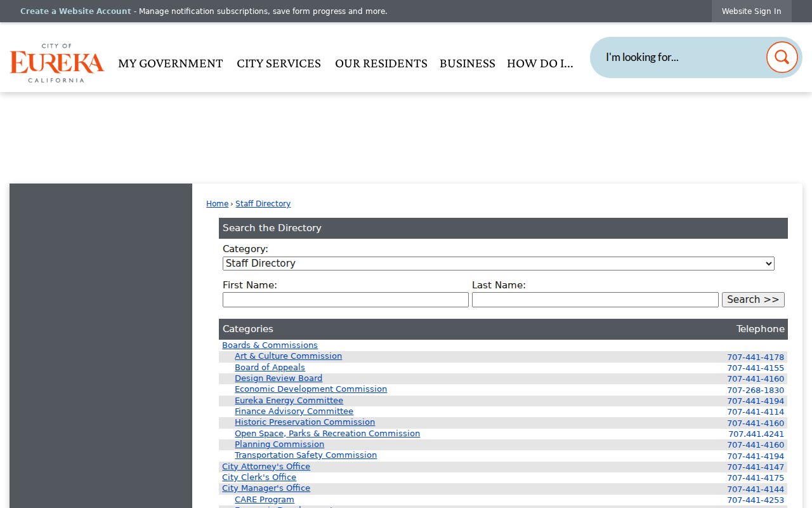Click phone number 707-441-4114
812x508 pixels.
pos(756,412)
